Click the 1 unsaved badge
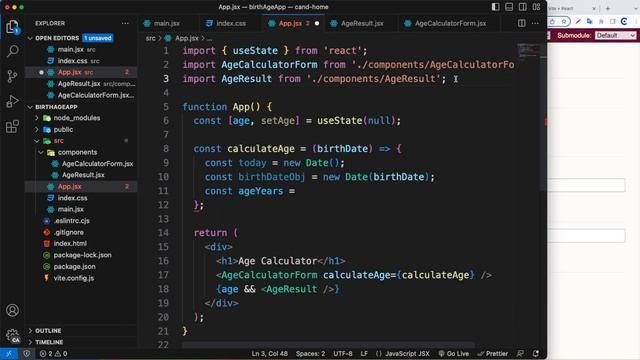640x360 pixels. (98, 38)
